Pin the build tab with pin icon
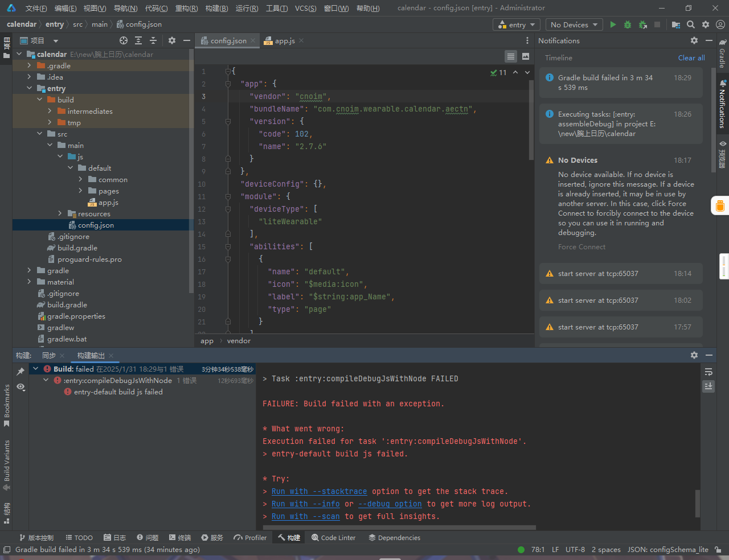The height and width of the screenshot is (560, 729). (x=21, y=371)
